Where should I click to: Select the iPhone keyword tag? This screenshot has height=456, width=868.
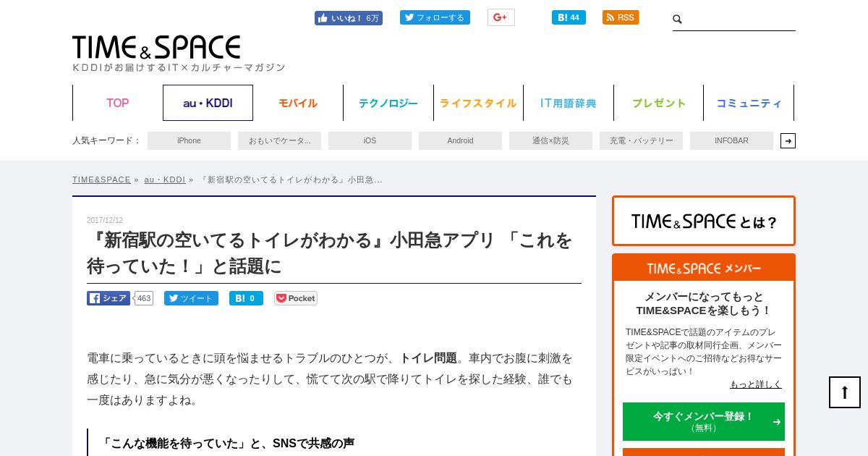click(189, 140)
